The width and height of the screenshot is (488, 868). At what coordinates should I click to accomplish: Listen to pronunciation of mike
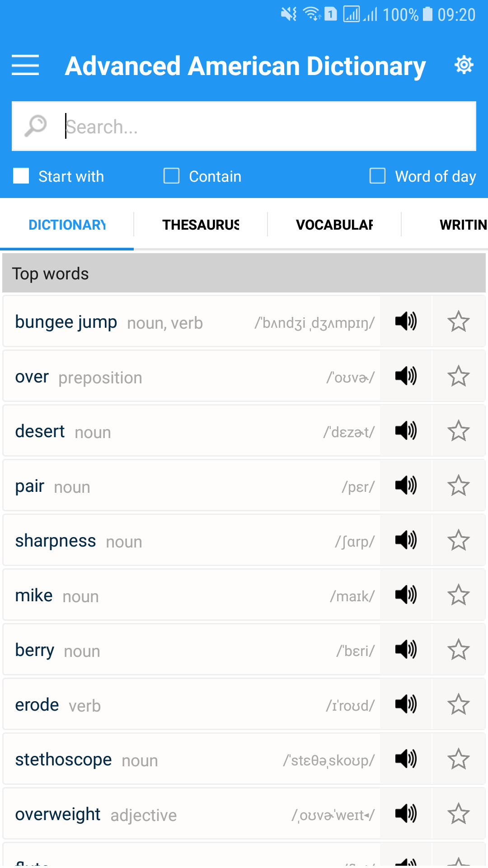point(406,595)
